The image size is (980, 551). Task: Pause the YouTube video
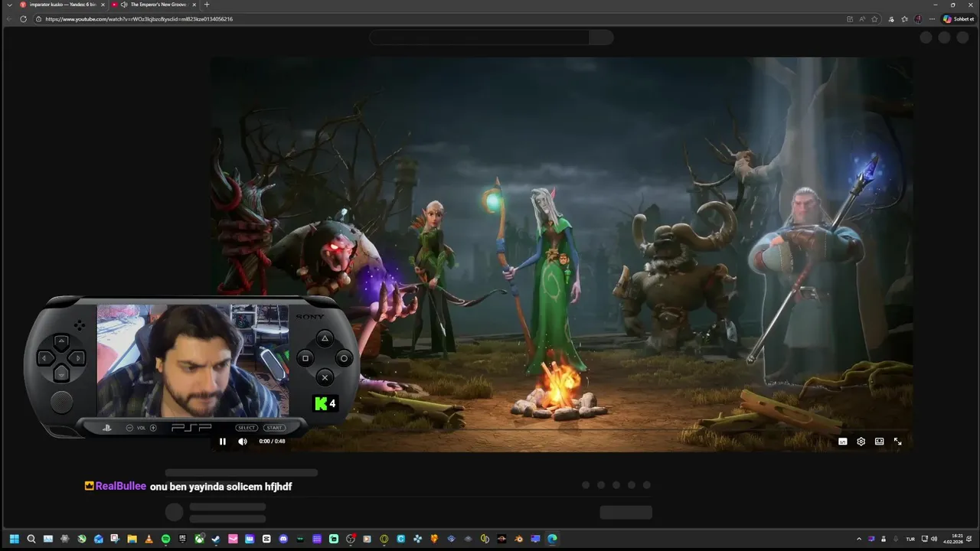pos(223,442)
